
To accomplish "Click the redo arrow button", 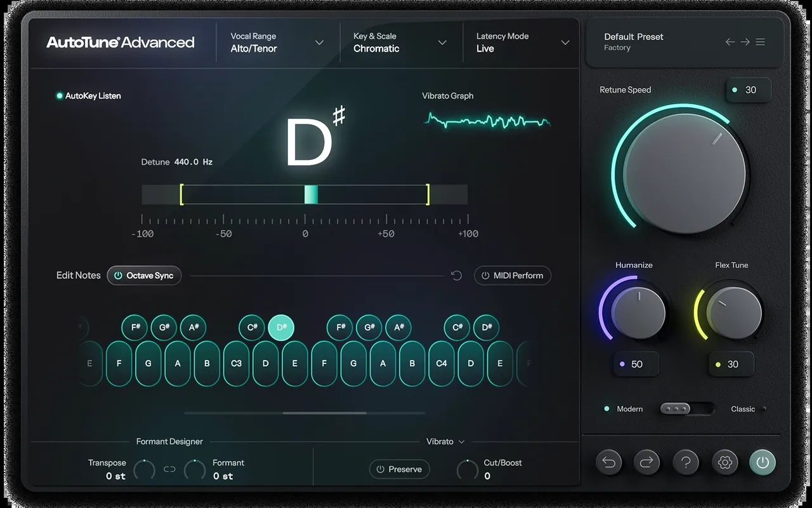I will [646, 462].
